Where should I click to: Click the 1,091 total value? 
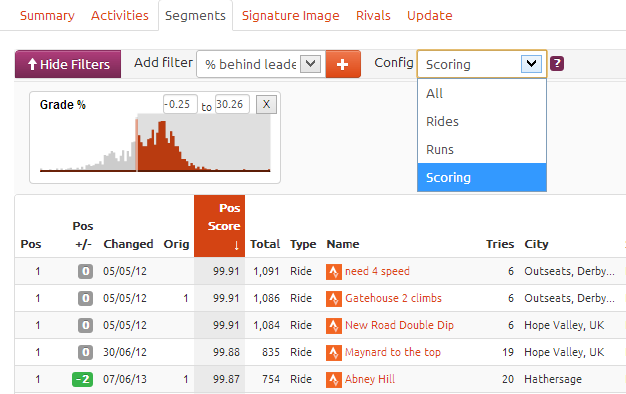tap(266, 271)
